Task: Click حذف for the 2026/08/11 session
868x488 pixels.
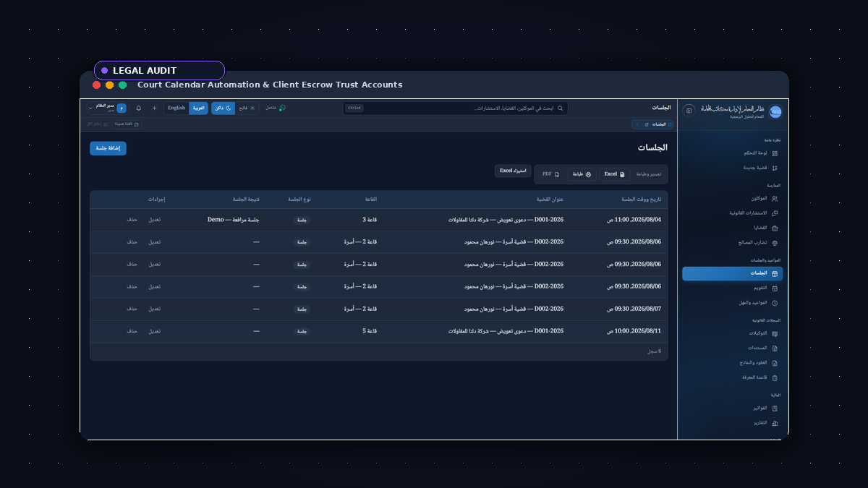Action: point(132,331)
